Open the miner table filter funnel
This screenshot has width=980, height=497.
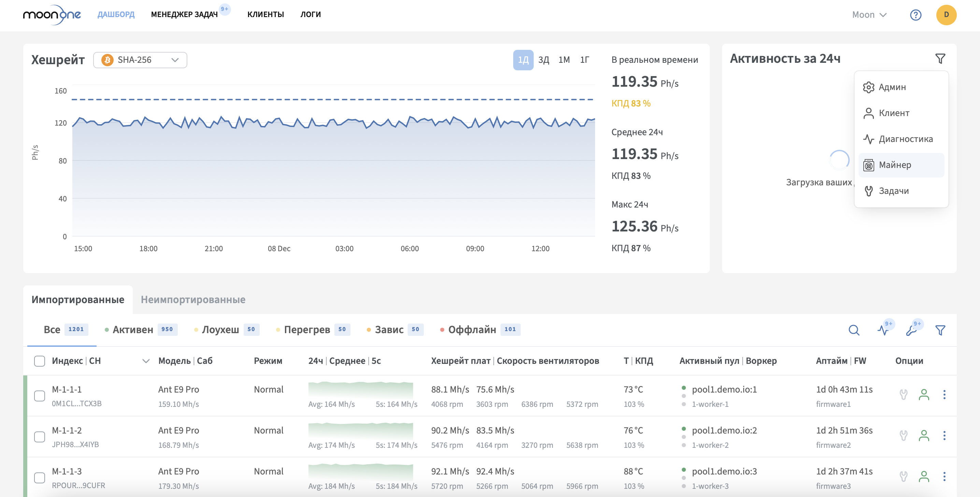pos(940,330)
